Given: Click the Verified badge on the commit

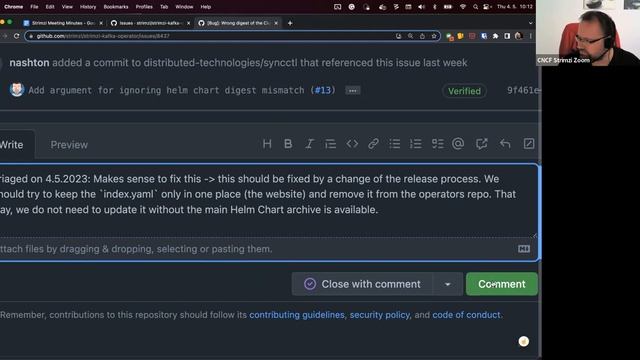Looking at the screenshot, I should (464, 91).
